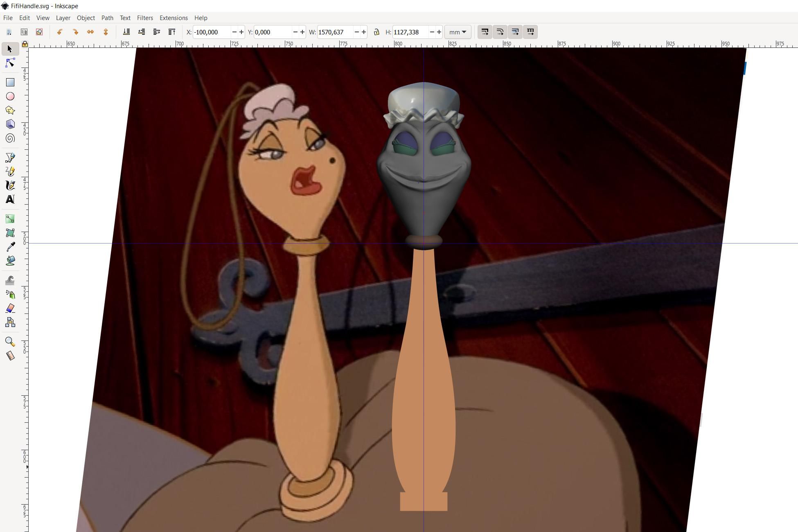The height and width of the screenshot is (532, 798).
Task: Open the Extensions menu
Action: click(x=174, y=18)
